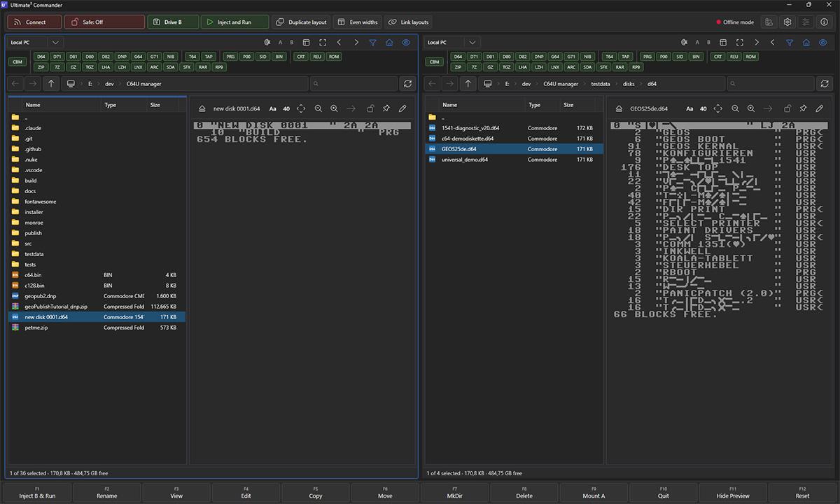
Task: Click Inject and Run
Action: click(x=234, y=22)
